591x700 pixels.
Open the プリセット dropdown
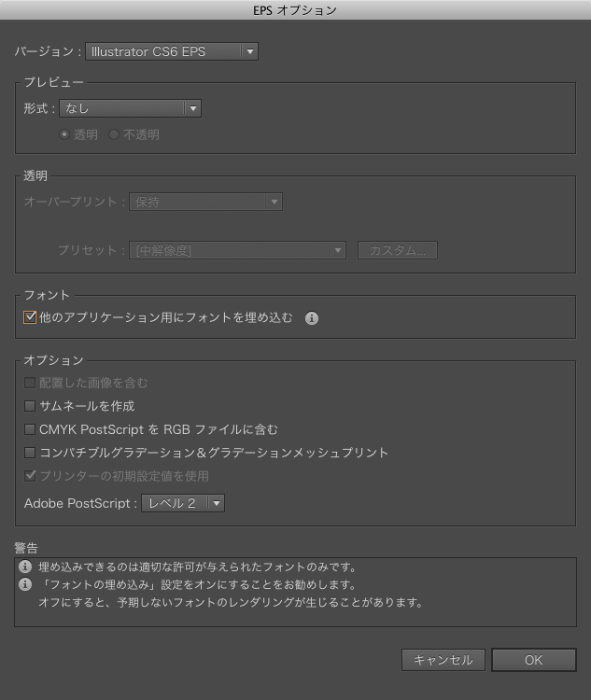pyautogui.click(x=238, y=250)
